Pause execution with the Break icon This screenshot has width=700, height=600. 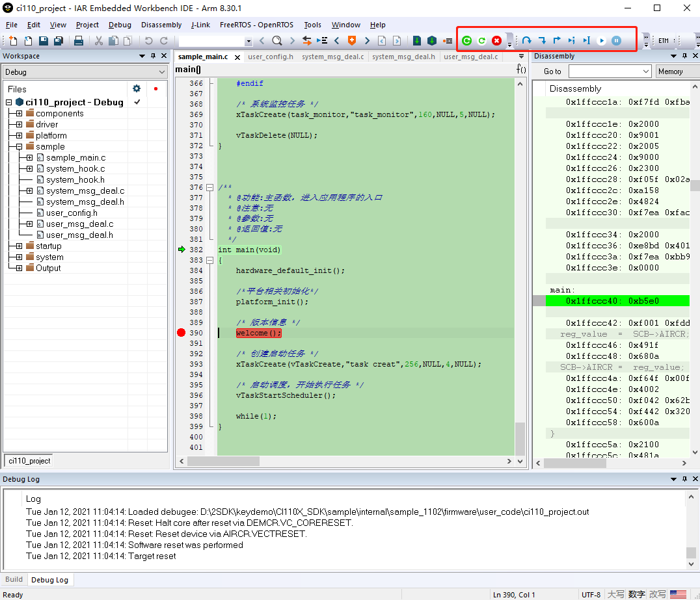click(617, 41)
